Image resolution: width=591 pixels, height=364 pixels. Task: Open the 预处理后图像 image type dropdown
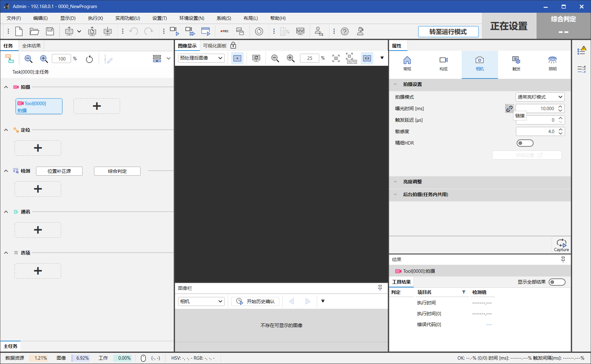point(201,58)
